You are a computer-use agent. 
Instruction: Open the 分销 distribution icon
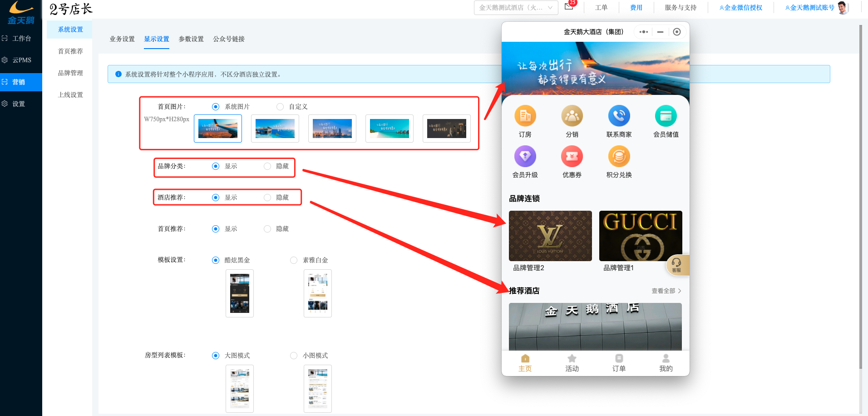pos(572,116)
